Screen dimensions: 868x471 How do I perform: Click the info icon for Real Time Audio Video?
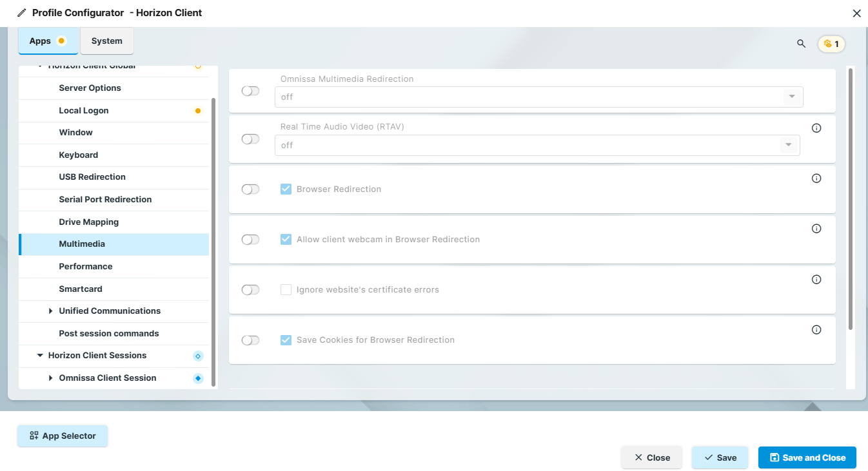pyautogui.click(x=816, y=128)
